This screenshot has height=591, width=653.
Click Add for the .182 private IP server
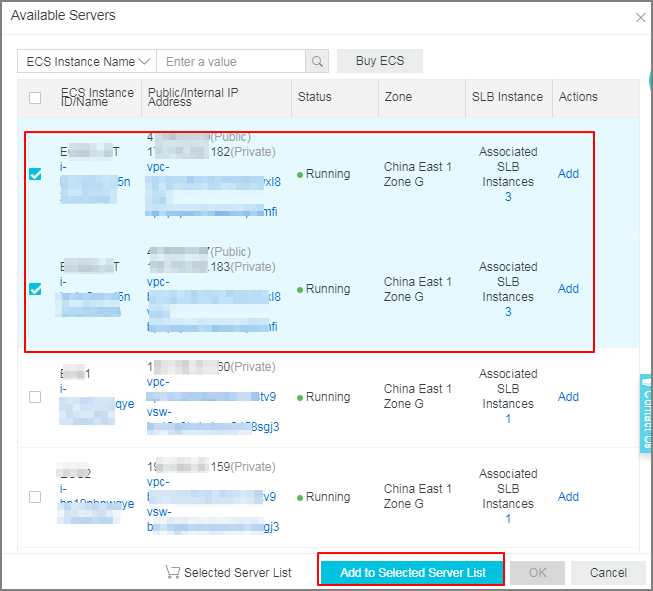point(568,174)
